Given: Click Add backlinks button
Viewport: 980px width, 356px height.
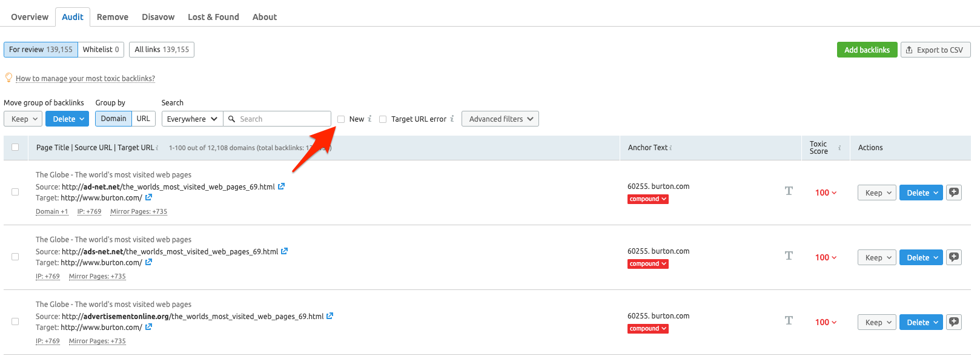Looking at the screenshot, I should point(867,50).
